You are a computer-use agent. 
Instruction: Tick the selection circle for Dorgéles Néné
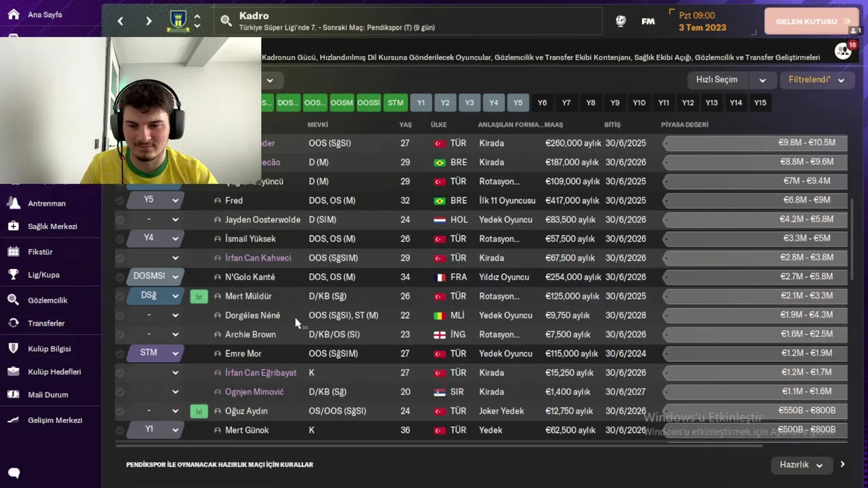click(x=120, y=315)
